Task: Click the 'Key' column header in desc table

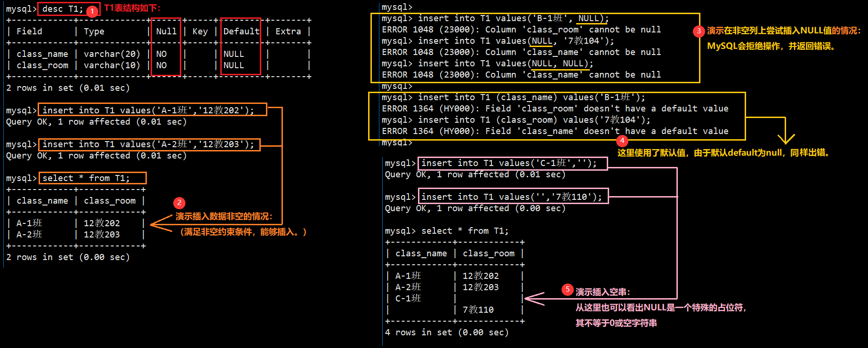Action: (x=200, y=32)
